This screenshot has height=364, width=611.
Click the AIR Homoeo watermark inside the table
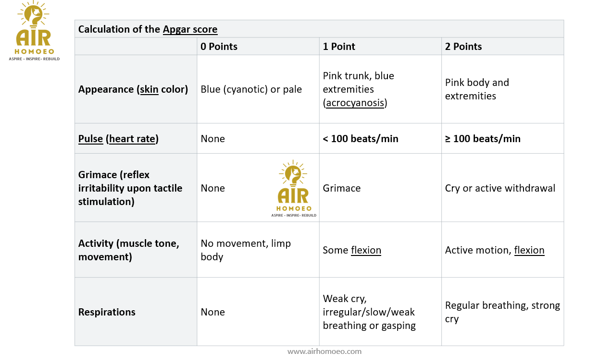[x=294, y=189]
